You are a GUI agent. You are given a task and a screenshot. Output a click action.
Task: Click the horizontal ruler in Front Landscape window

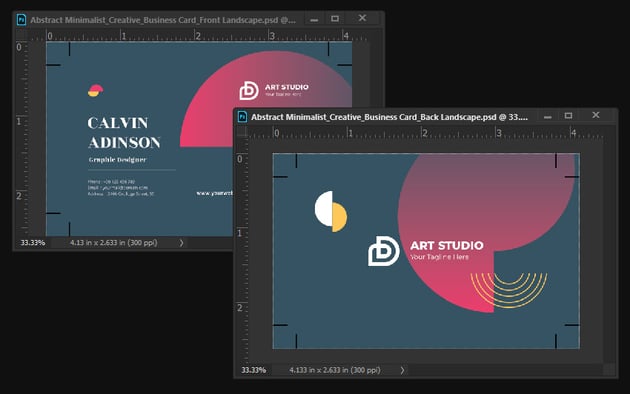coord(198,36)
